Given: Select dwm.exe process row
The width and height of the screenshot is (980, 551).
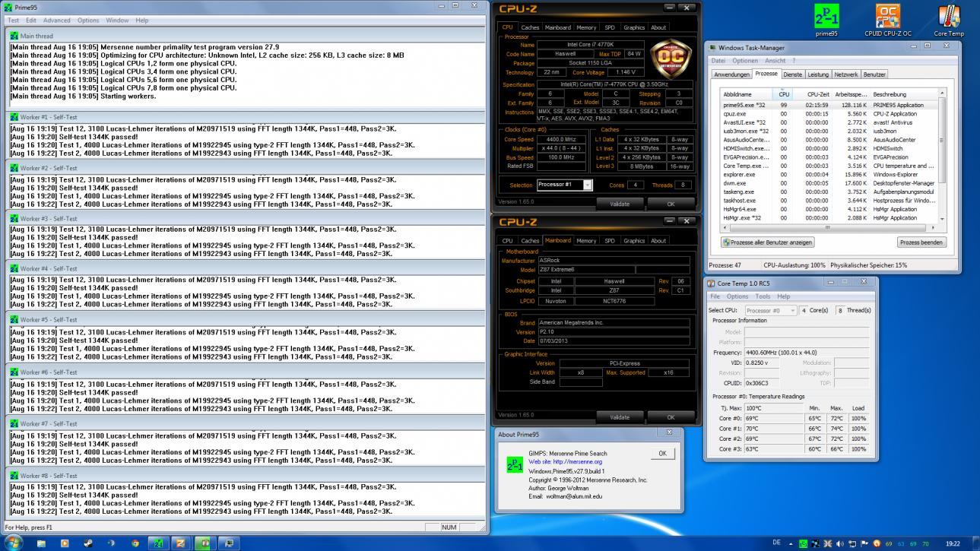Looking at the screenshot, I should 828,183.
